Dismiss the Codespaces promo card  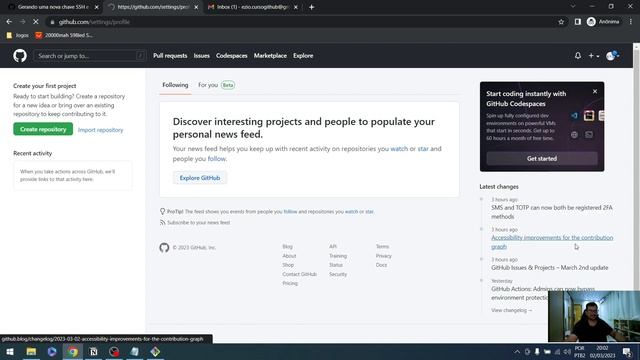(x=595, y=91)
